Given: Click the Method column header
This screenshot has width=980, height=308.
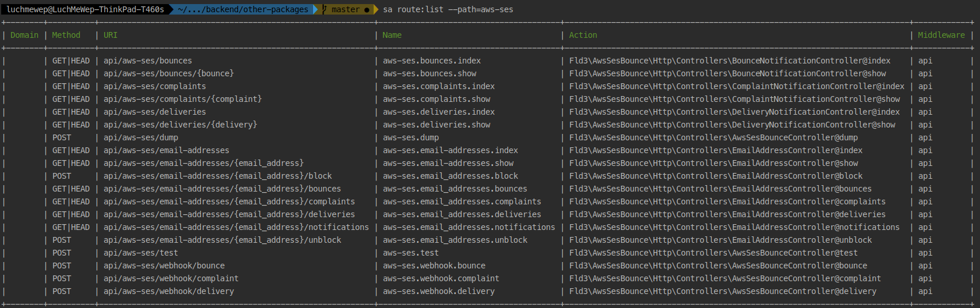Looking at the screenshot, I should pyautogui.click(x=66, y=35).
